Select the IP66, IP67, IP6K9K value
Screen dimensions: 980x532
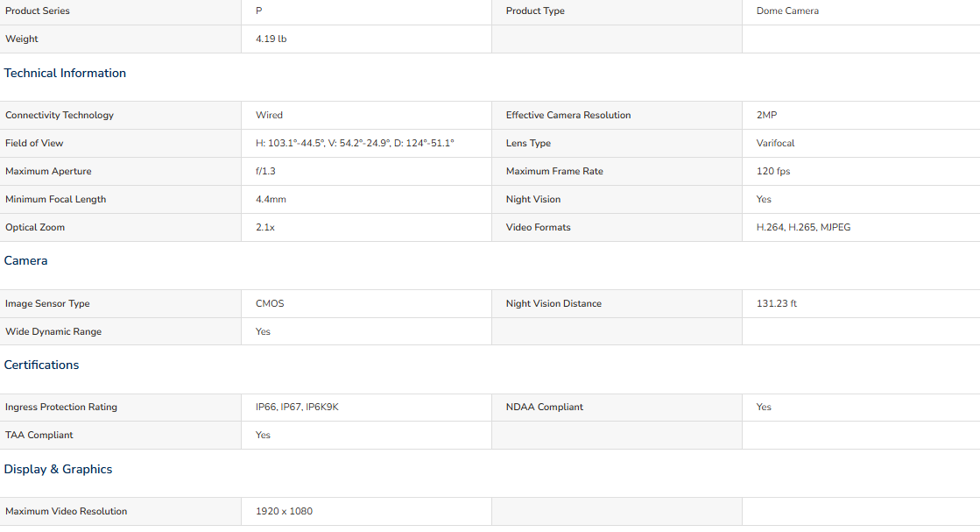(297, 407)
